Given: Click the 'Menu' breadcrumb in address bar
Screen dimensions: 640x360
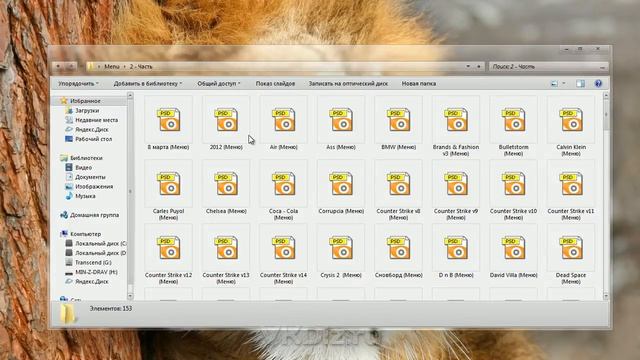Looking at the screenshot, I should coord(112,67).
